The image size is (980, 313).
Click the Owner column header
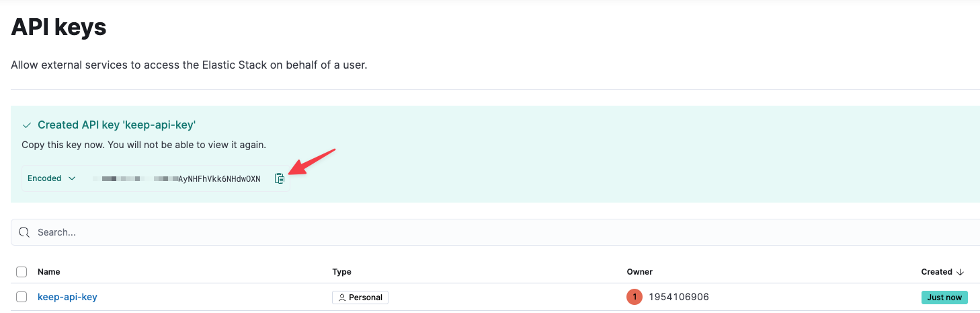point(639,272)
